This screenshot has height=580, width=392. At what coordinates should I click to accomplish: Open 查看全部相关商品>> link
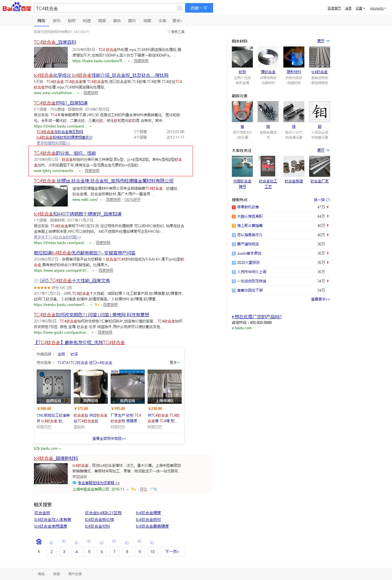pos(109,439)
